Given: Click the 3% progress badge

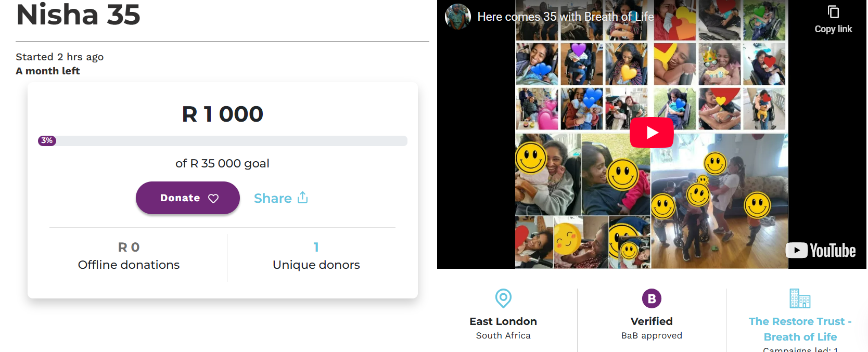Looking at the screenshot, I should pos(47,140).
